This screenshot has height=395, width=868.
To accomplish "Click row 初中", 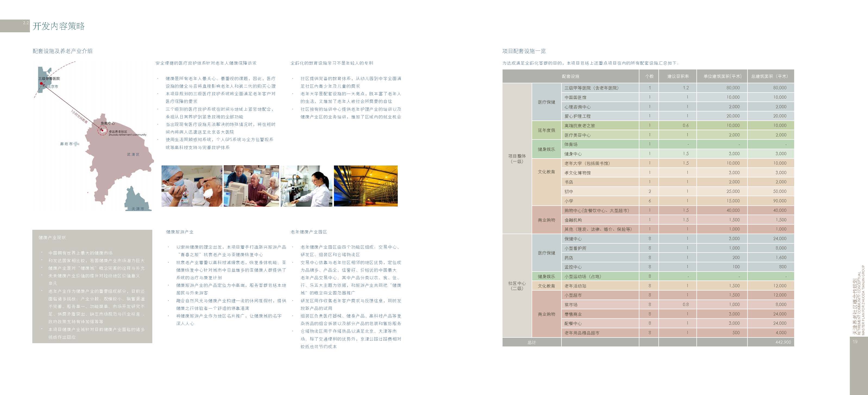I will (678, 192).
